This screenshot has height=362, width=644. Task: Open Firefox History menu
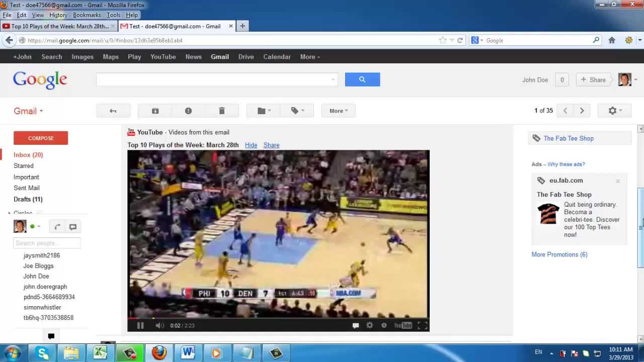[x=58, y=15]
